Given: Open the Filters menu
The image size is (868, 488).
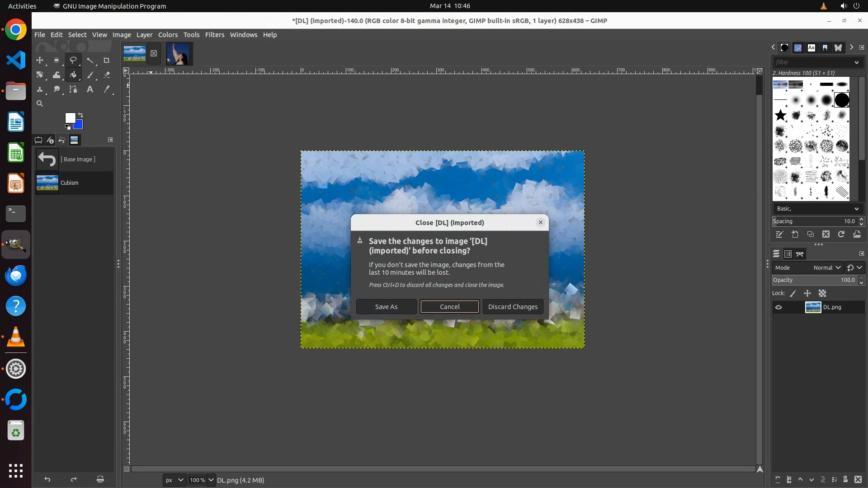Looking at the screenshot, I should [214, 35].
